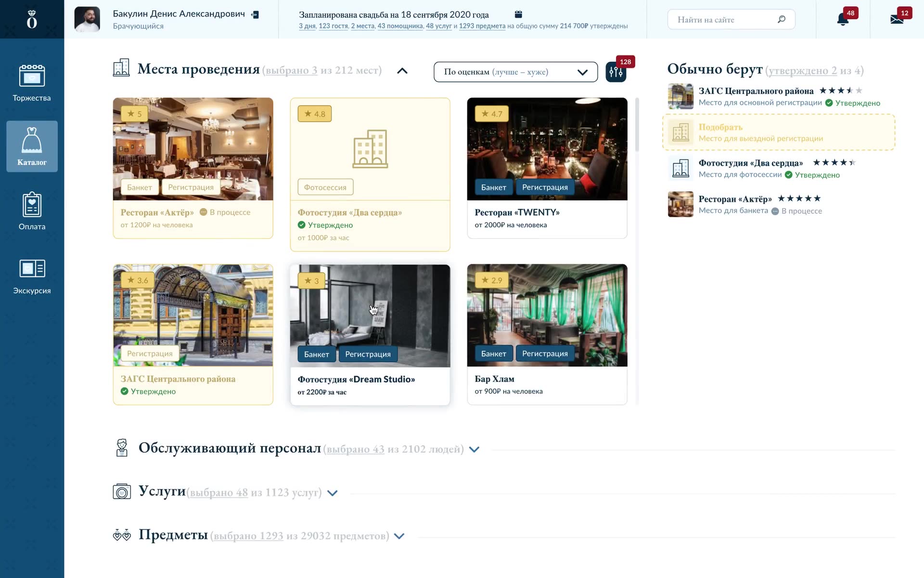Expand the Предметы section

tap(399, 536)
